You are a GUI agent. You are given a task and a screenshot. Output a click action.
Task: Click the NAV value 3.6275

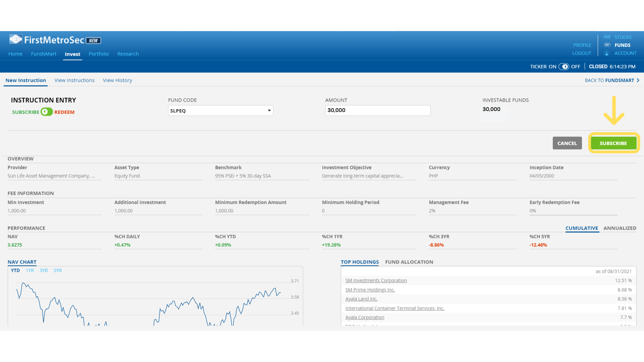(x=15, y=245)
